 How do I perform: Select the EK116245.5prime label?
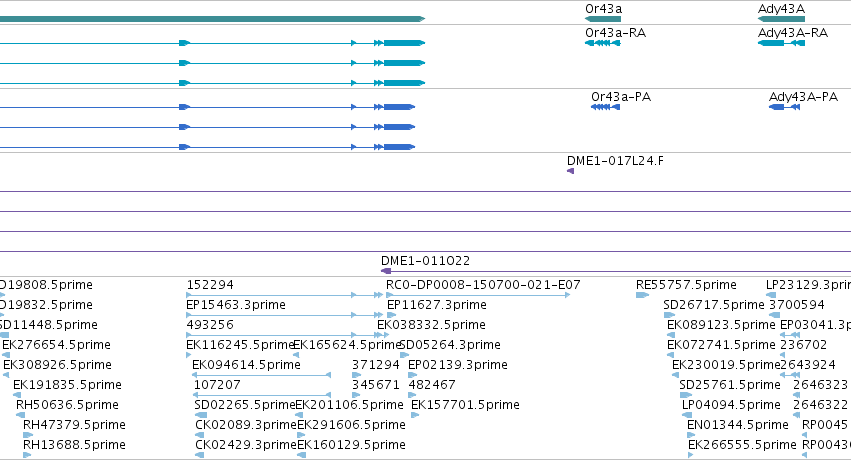click(x=239, y=345)
